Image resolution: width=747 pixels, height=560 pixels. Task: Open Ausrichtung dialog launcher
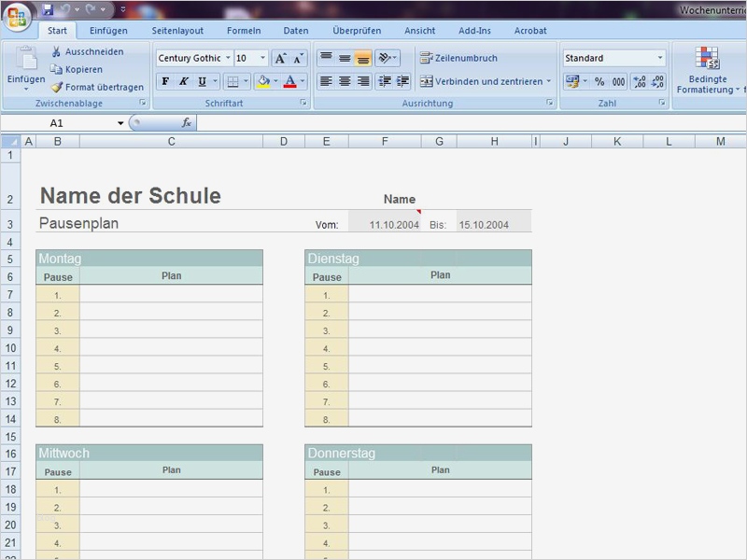(550, 103)
